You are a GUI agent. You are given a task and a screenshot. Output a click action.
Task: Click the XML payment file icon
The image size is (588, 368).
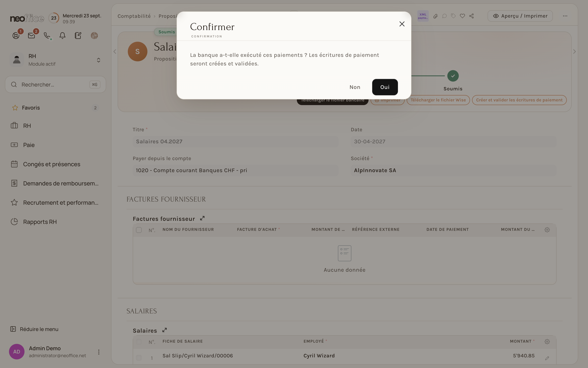pyautogui.click(x=423, y=16)
